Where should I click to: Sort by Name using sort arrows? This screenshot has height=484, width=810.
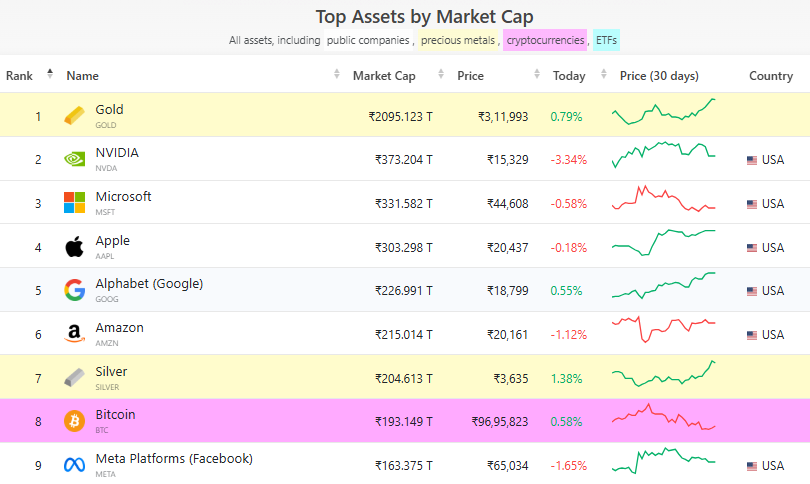pos(337,74)
